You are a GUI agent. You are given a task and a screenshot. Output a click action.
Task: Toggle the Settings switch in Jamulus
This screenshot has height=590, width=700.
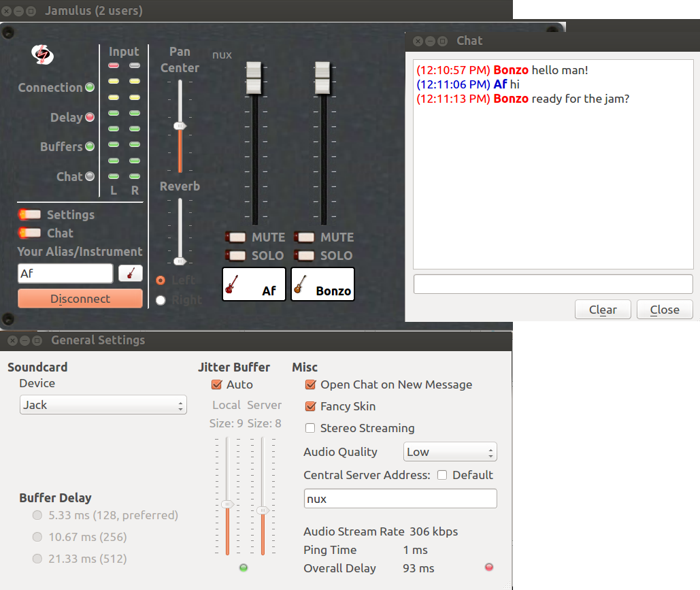tap(29, 214)
